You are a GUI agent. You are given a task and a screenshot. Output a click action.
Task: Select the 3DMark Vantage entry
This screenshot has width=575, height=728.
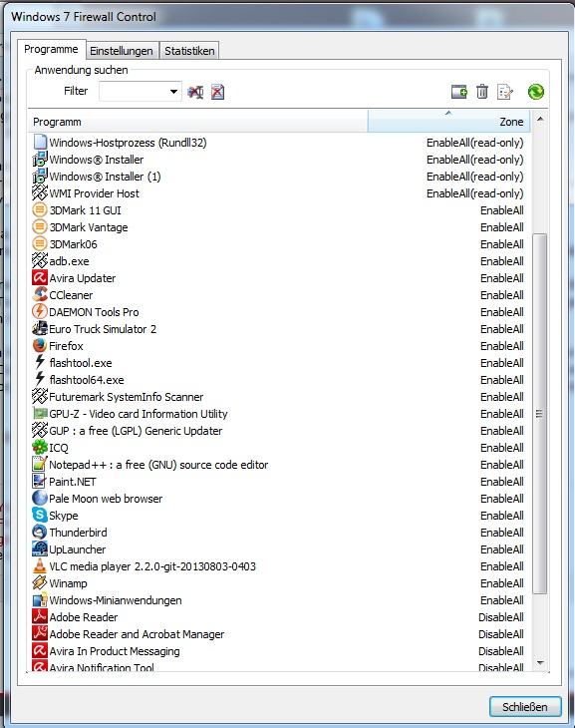pyautogui.click(x=278, y=227)
